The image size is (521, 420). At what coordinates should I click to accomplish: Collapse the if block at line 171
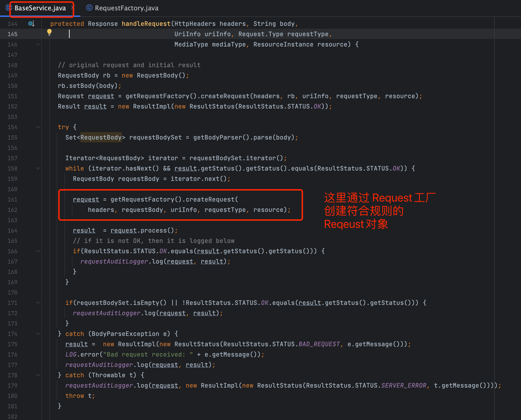[x=38, y=303]
